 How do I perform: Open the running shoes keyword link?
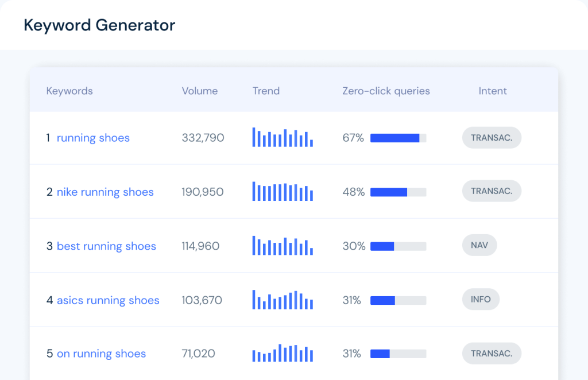(x=93, y=138)
